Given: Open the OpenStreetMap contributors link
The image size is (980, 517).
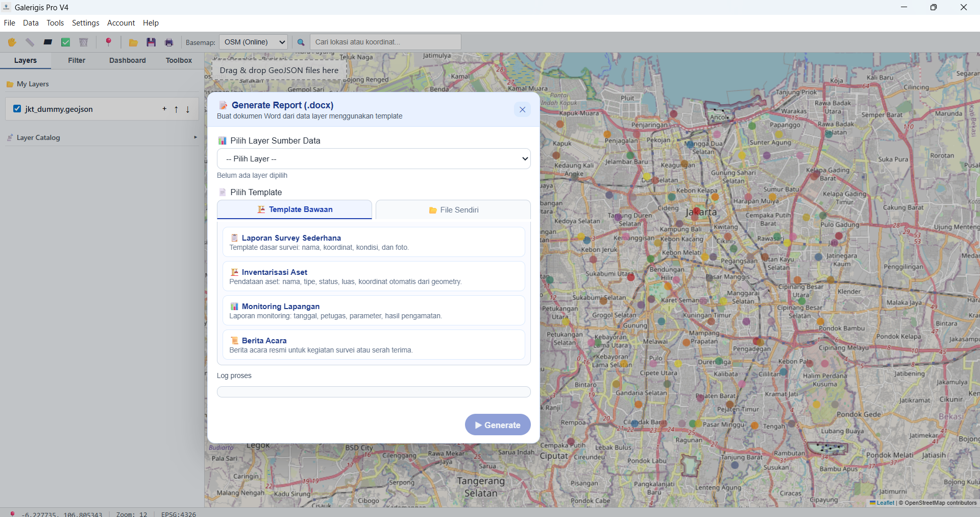Looking at the screenshot, I should [941, 503].
